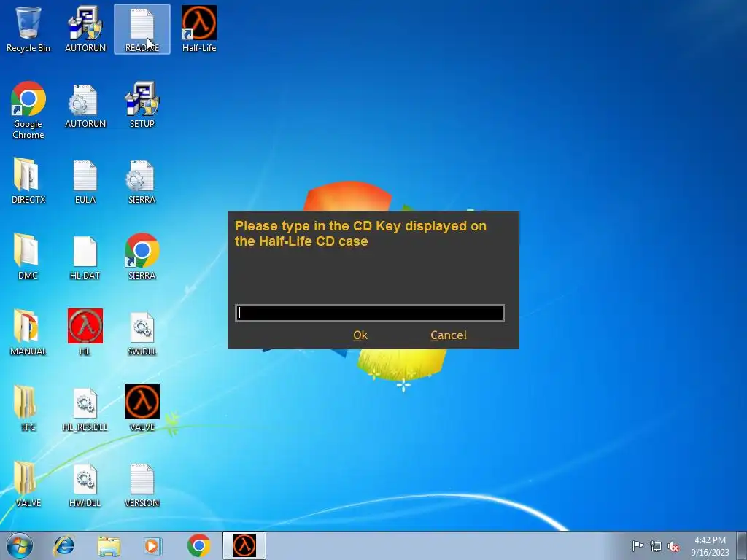
Task: Open network status icon in system tray
Action: (x=656, y=546)
